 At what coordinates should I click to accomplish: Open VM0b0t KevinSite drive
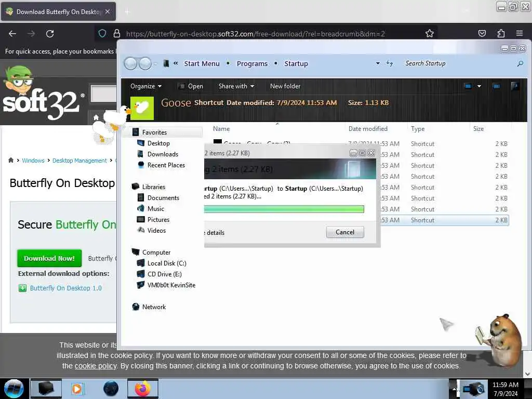(171, 285)
